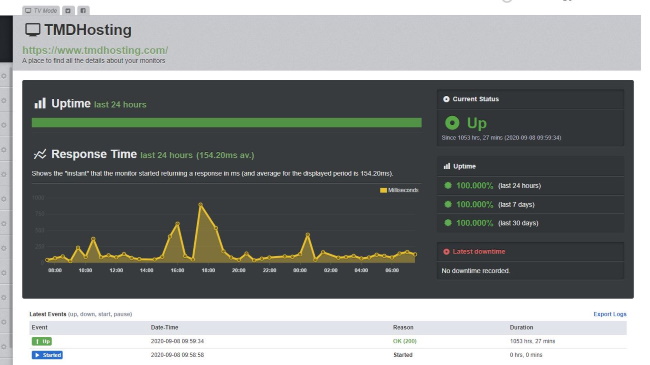The height and width of the screenshot is (365, 650).
Task: Click the green dot for last 30 days uptime
Action: point(448,223)
